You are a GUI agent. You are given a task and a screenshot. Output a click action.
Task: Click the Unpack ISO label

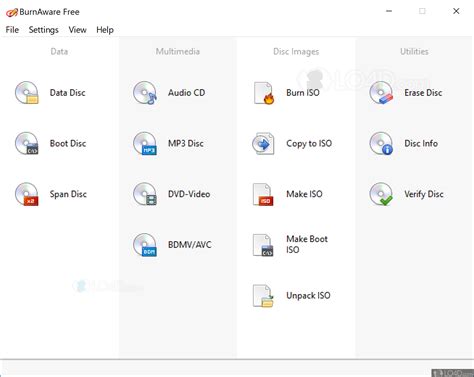[308, 296]
